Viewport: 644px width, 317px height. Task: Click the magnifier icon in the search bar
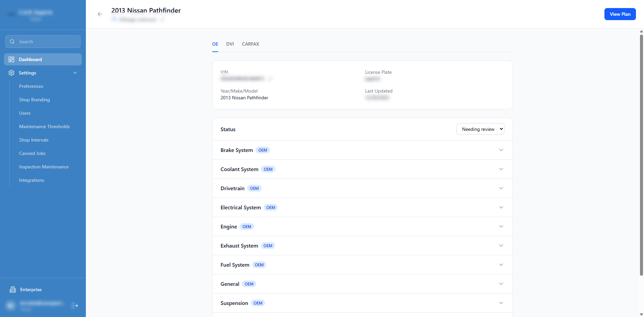click(12, 42)
